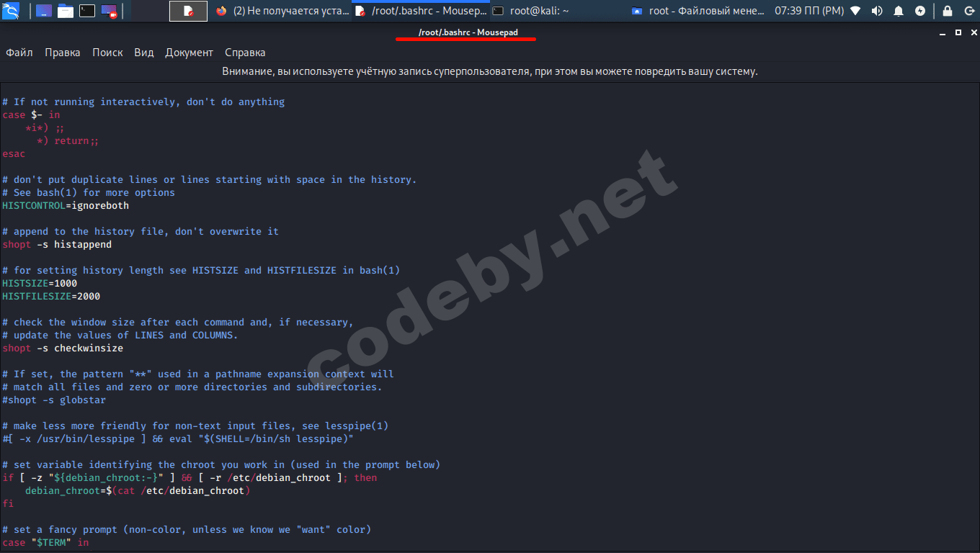Viewport: 980px width, 553px height.
Task: Click the screen recorder panel icon
Action: 110,11
